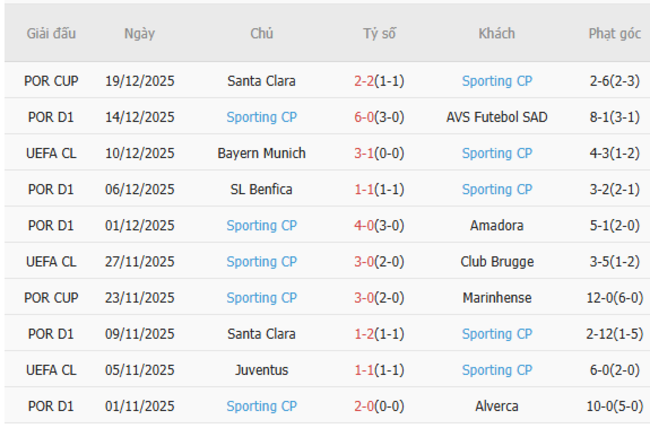Click the Santa Clara link dated 19/12/2025
The image size is (650, 437).
click(x=261, y=81)
